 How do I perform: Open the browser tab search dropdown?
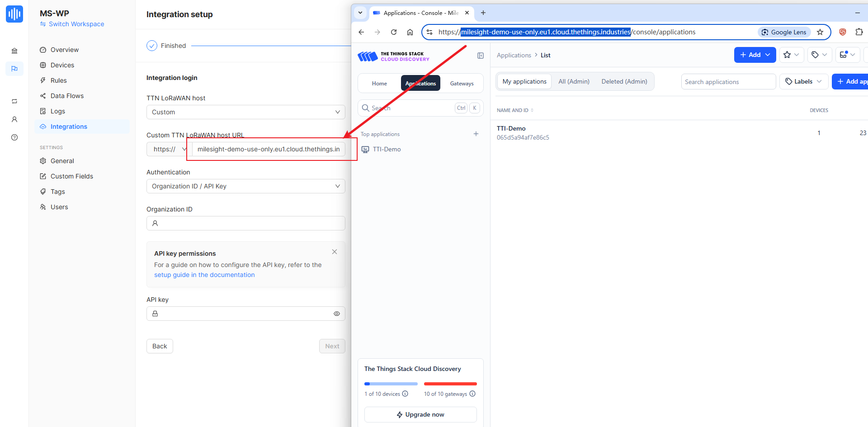360,13
